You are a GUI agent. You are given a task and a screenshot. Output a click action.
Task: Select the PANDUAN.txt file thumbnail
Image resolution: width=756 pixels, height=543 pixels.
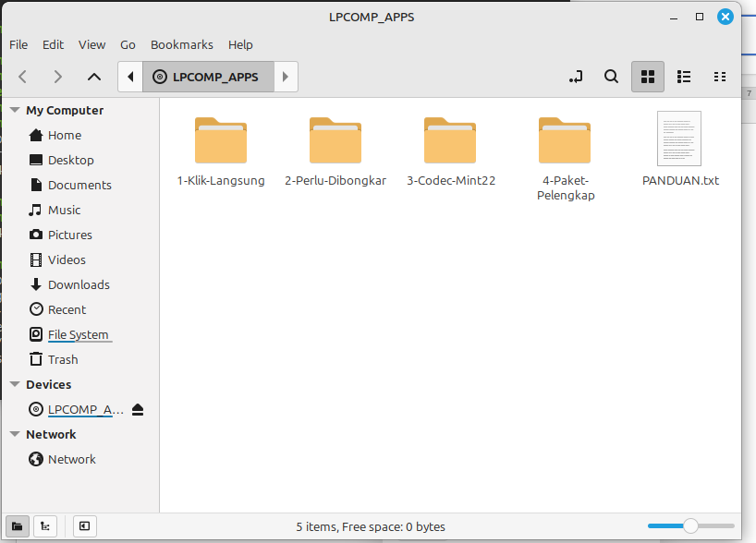tap(679, 139)
